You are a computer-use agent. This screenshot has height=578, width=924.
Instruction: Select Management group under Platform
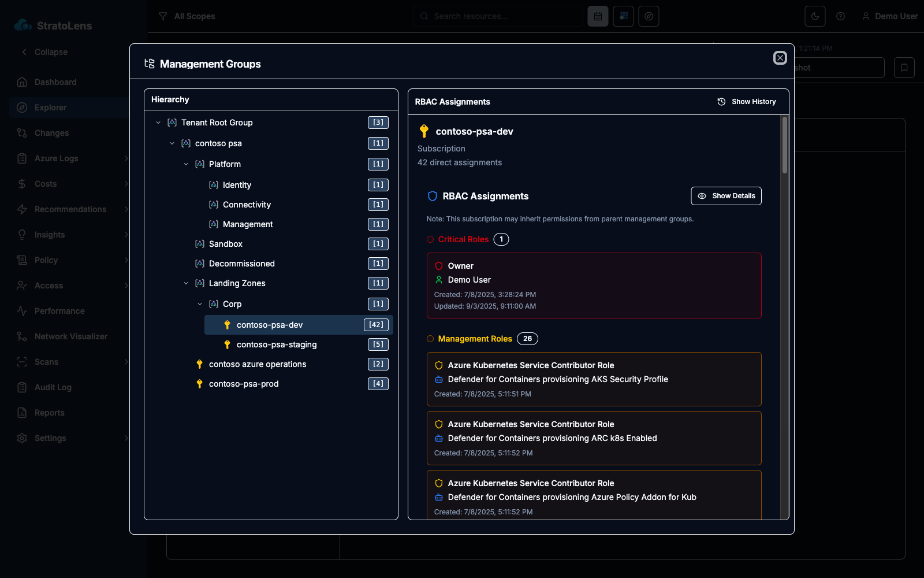299,224
